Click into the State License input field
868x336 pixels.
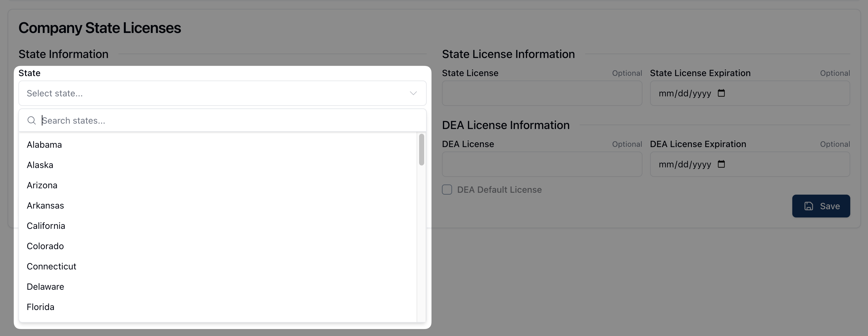click(541, 94)
